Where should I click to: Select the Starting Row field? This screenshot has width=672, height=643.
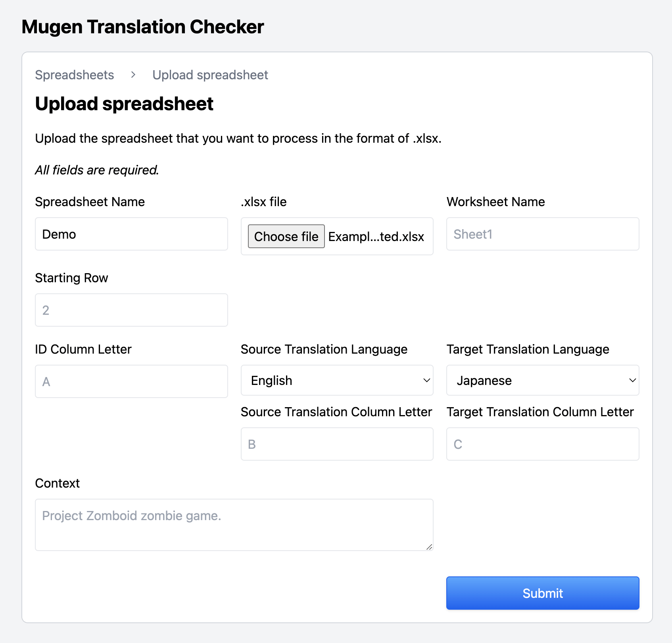131,310
